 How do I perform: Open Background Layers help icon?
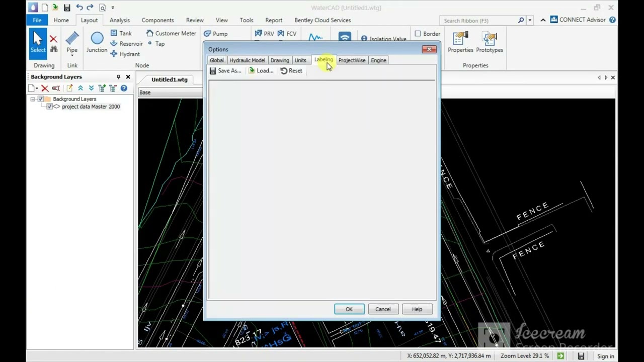click(x=124, y=88)
